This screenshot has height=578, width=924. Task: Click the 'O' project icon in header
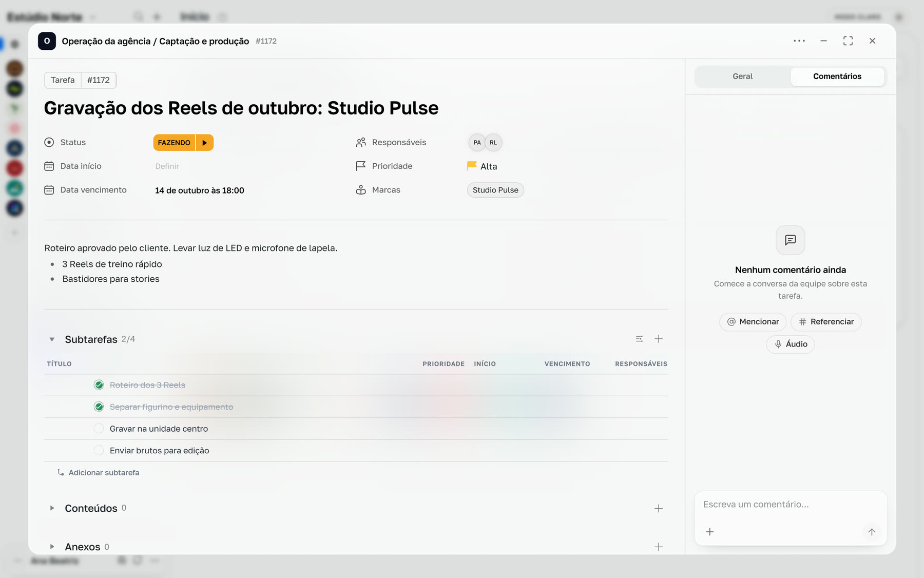click(x=47, y=41)
